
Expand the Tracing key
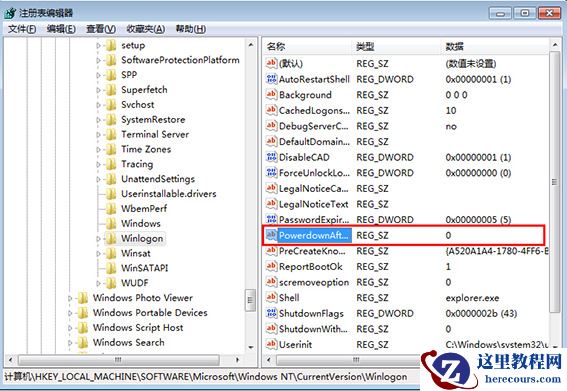pyautogui.click(x=98, y=164)
